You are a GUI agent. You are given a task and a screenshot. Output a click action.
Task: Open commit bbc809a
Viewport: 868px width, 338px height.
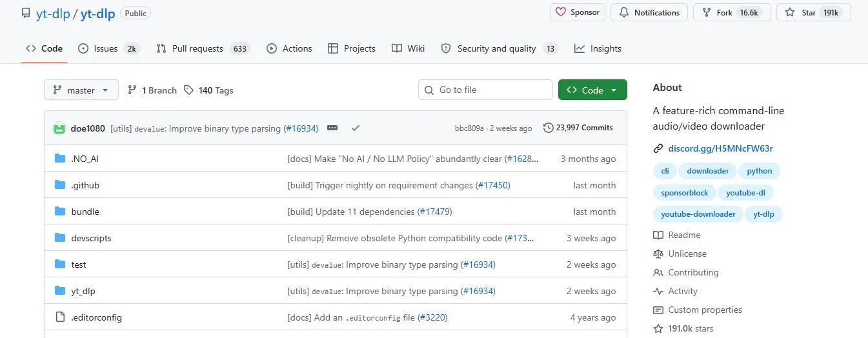tap(469, 128)
